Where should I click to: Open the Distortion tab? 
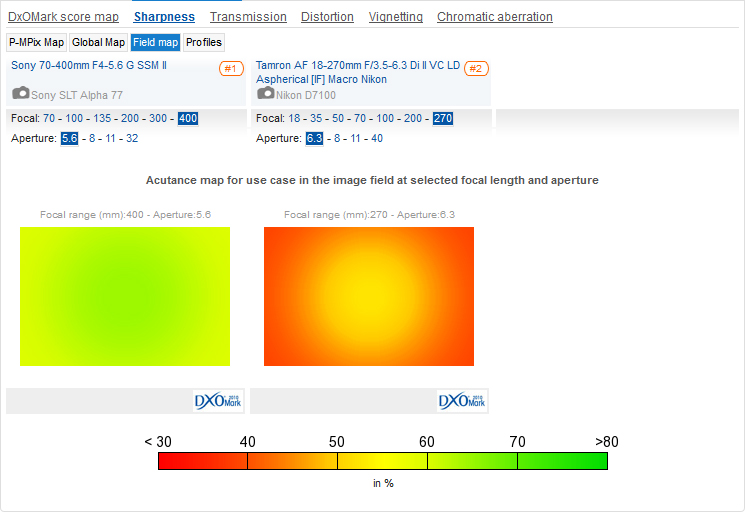[x=327, y=17]
